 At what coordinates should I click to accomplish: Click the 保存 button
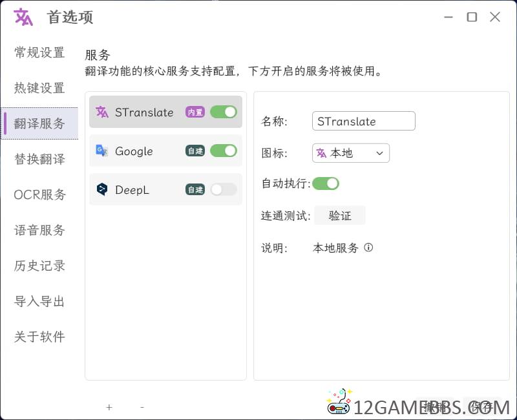[481, 407]
